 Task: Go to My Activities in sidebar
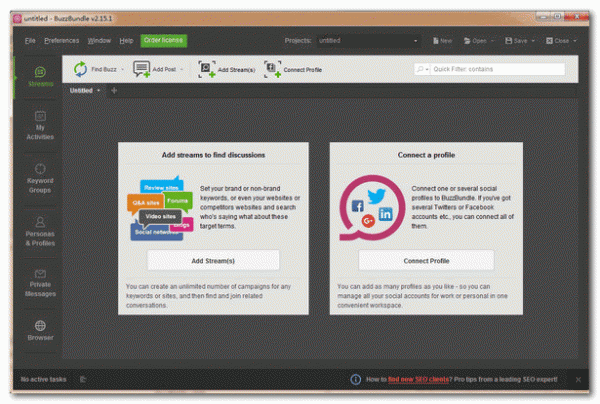click(x=40, y=125)
